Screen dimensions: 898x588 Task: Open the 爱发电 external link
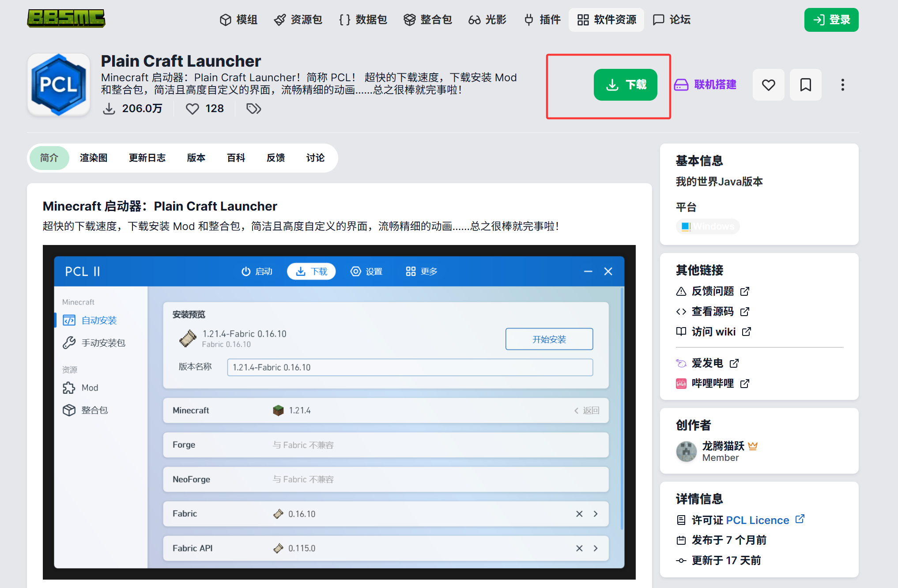pos(707,363)
